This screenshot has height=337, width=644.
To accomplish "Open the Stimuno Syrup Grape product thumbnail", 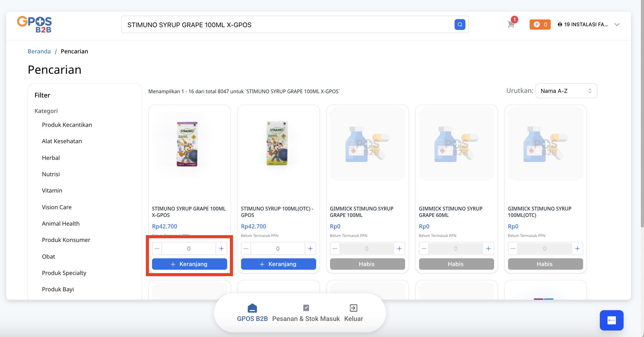I will [187, 144].
